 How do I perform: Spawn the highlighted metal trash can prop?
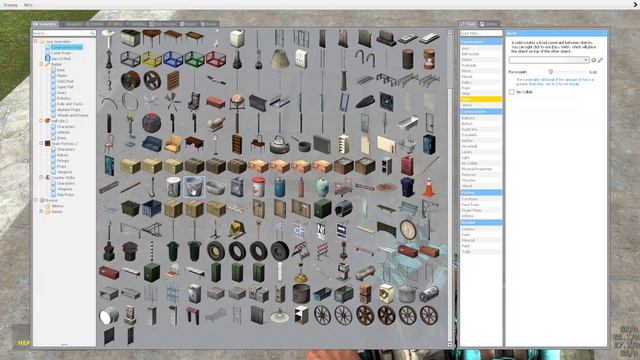tap(194, 187)
